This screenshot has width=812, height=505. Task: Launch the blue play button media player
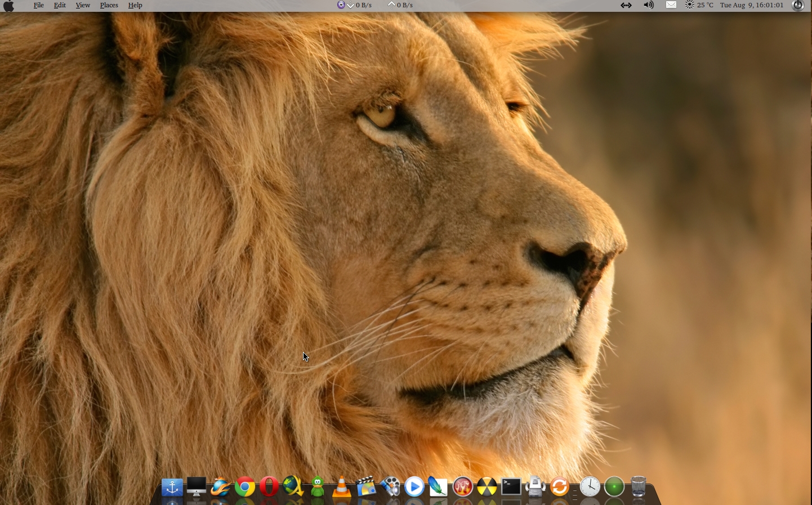[x=414, y=487]
